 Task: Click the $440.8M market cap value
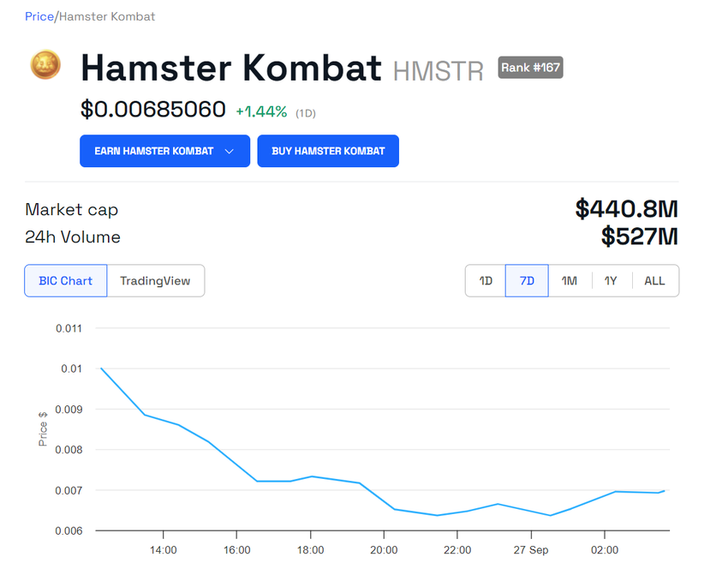pos(627,208)
